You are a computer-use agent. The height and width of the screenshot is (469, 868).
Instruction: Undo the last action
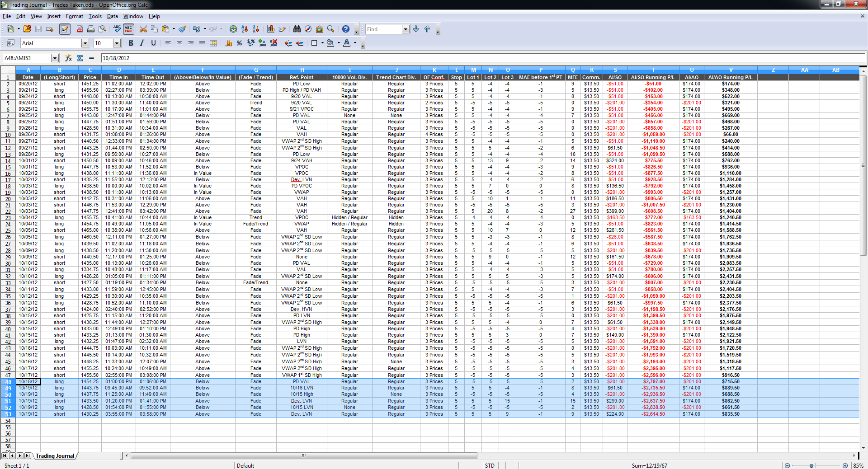tap(197, 29)
